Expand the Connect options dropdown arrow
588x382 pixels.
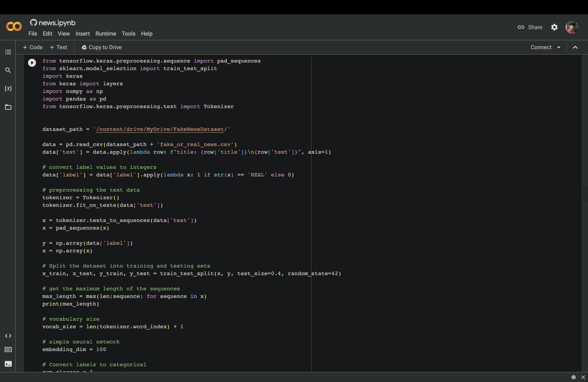coord(559,47)
